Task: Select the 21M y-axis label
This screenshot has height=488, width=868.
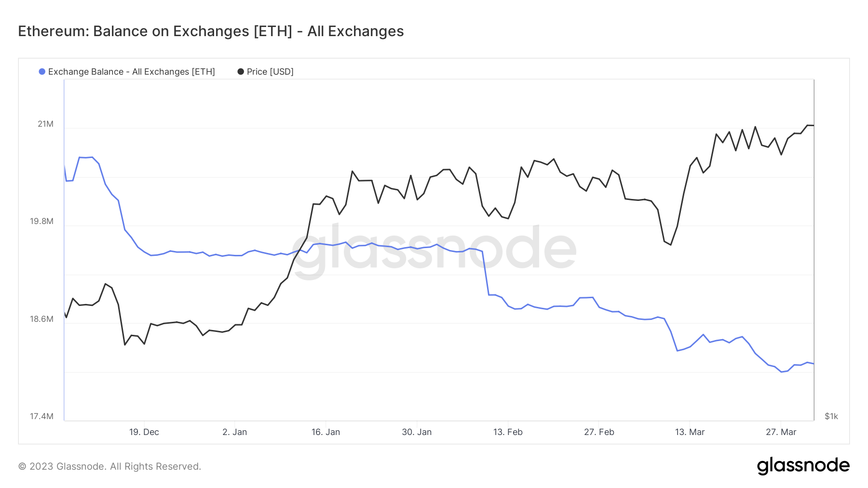Action: tap(46, 124)
